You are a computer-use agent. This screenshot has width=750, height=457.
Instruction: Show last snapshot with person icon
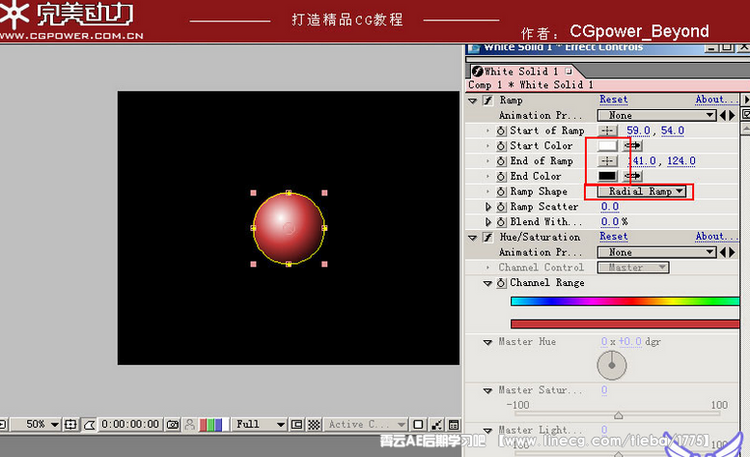pyautogui.click(x=189, y=424)
